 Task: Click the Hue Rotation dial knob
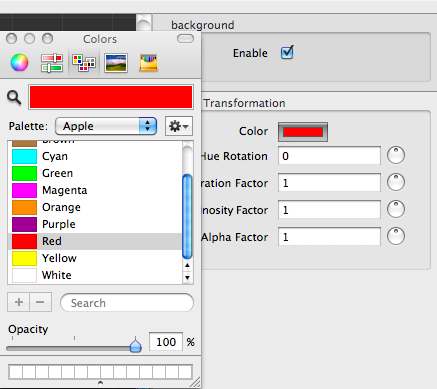coord(396,155)
